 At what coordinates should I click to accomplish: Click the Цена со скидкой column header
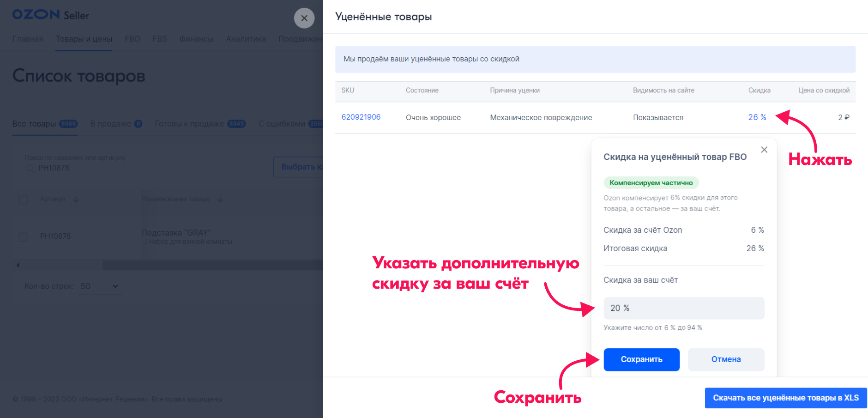[x=824, y=91]
